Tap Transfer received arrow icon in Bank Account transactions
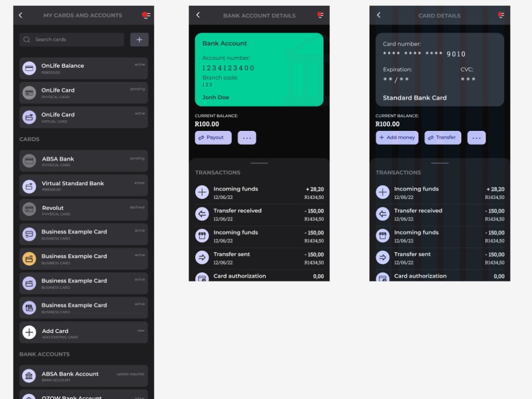This screenshot has width=532, height=399. point(202,214)
